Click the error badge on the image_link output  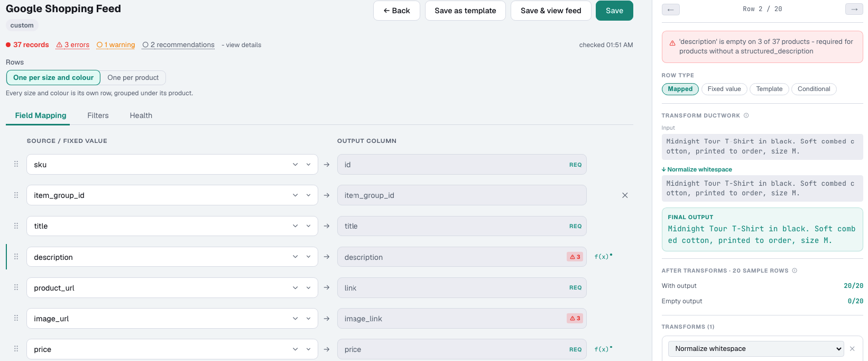click(575, 318)
